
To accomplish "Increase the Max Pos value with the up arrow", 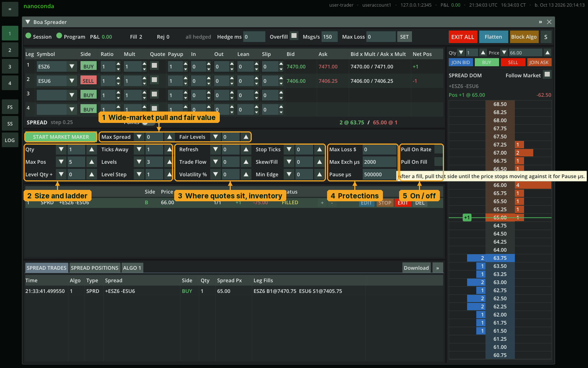I will click(x=92, y=162).
